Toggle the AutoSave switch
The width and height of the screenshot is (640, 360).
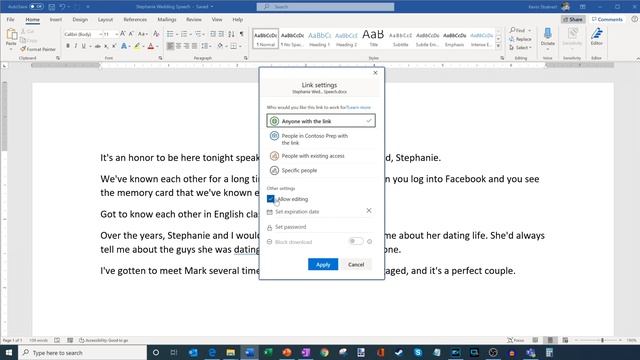36,7
